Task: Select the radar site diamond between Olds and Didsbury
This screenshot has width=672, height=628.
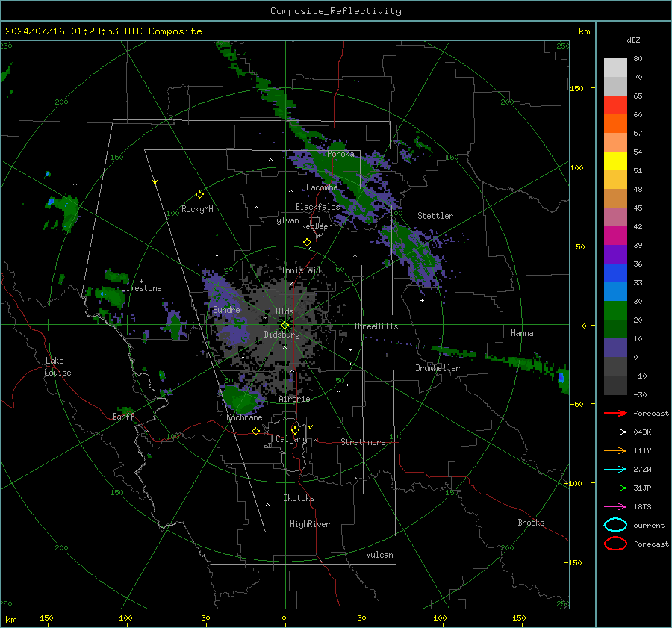Action: (285, 326)
